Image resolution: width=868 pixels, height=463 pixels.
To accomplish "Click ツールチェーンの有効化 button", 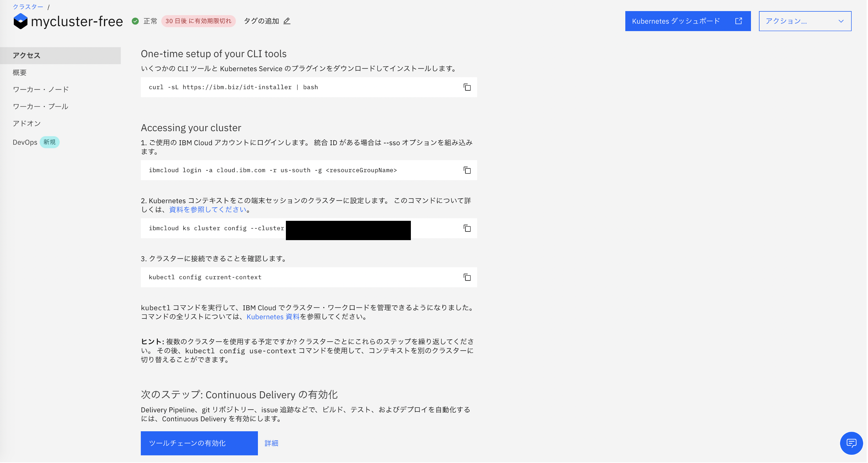I will click(x=199, y=443).
